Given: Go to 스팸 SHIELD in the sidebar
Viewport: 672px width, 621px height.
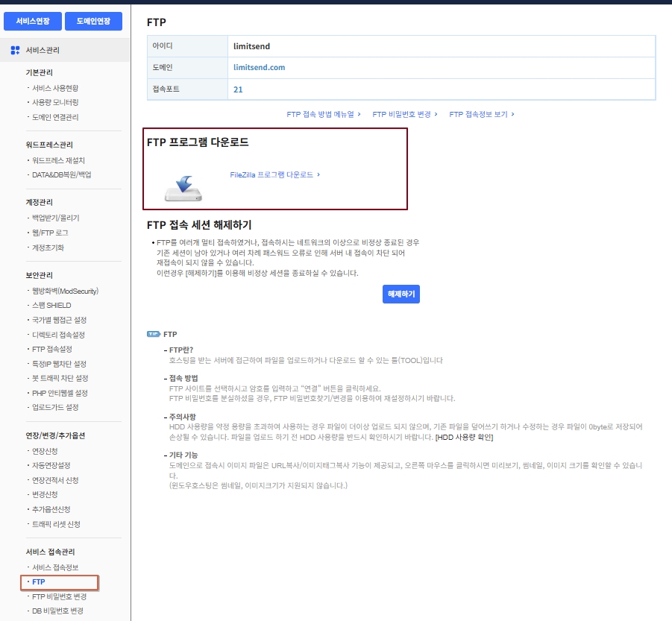Looking at the screenshot, I should (x=51, y=306).
